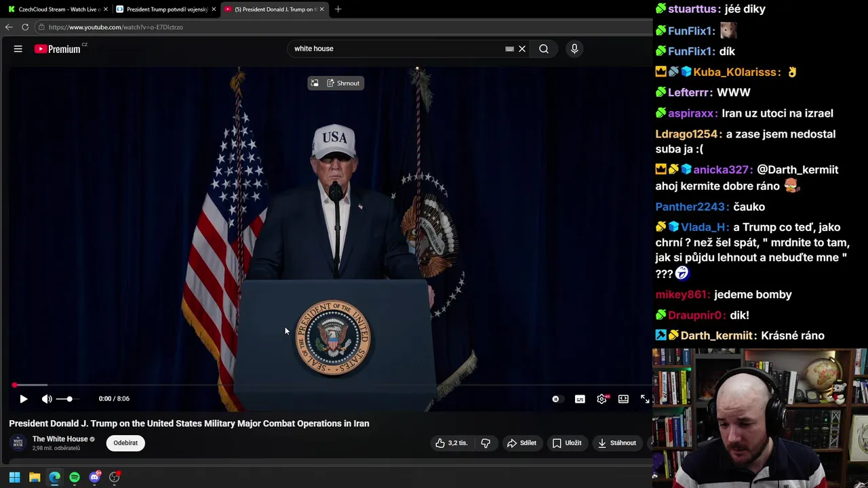
Task: Click the video title text
Action: 189,424
